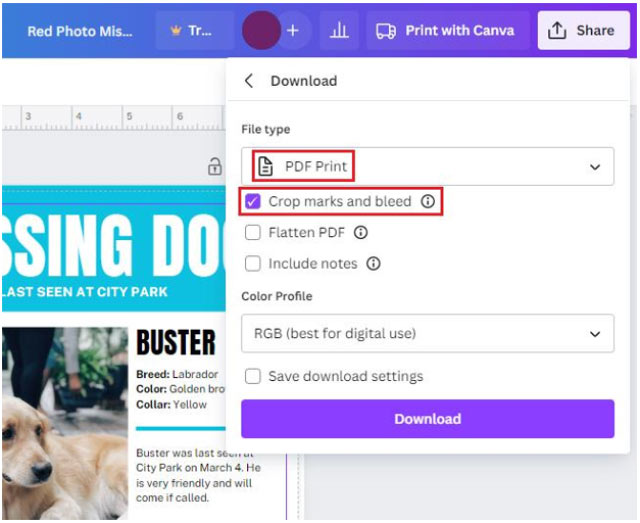Click the purple user avatar circle
The width and height of the screenshot is (640, 523).
point(261,31)
